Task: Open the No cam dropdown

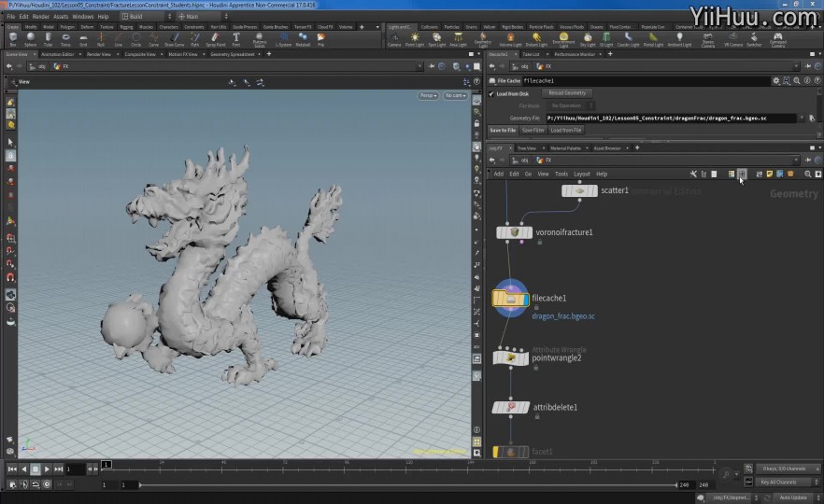Action: click(455, 95)
